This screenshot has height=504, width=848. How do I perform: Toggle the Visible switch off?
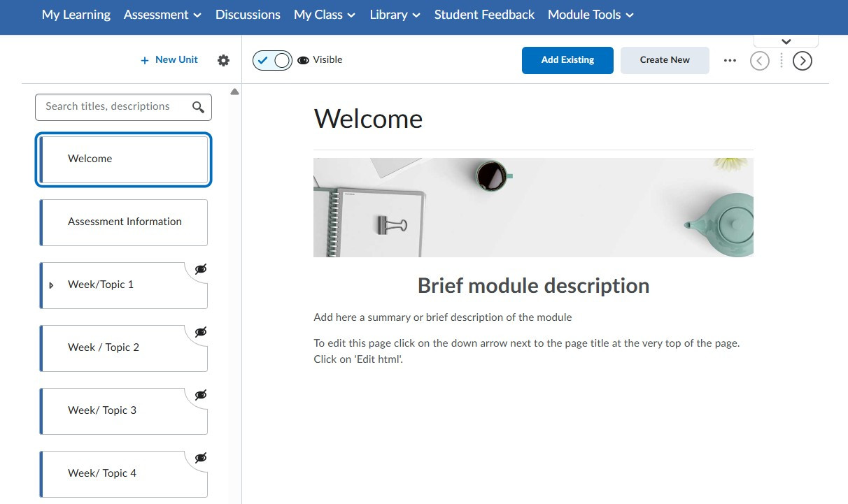272,60
